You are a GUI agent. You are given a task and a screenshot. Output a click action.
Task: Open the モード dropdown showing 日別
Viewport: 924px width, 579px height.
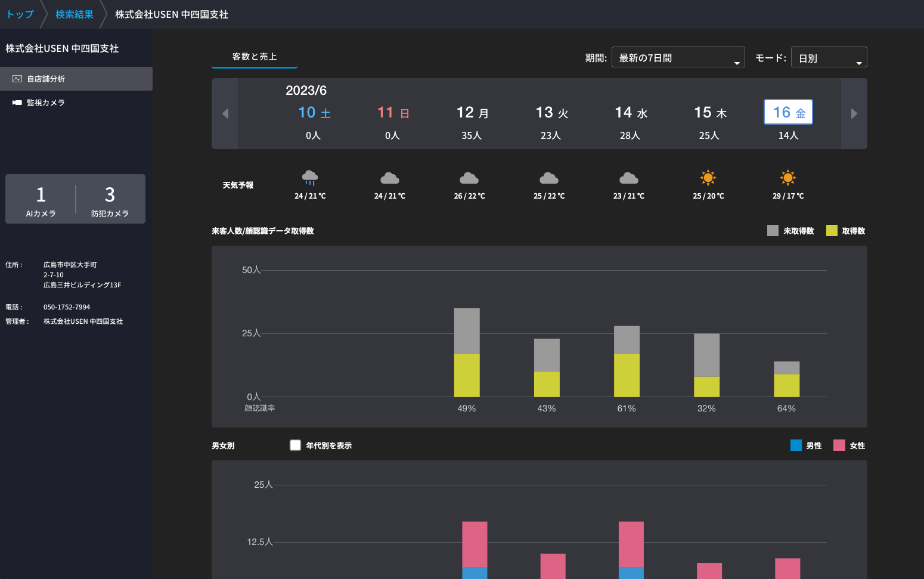tap(829, 57)
